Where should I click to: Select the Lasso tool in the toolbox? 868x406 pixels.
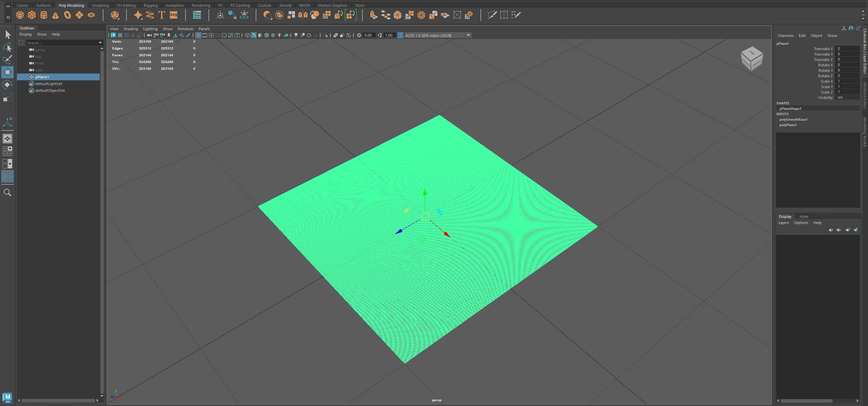[x=7, y=47]
